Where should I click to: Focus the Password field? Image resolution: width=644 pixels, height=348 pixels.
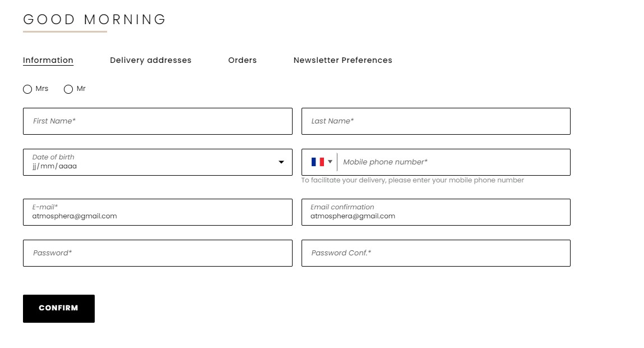pyautogui.click(x=157, y=253)
